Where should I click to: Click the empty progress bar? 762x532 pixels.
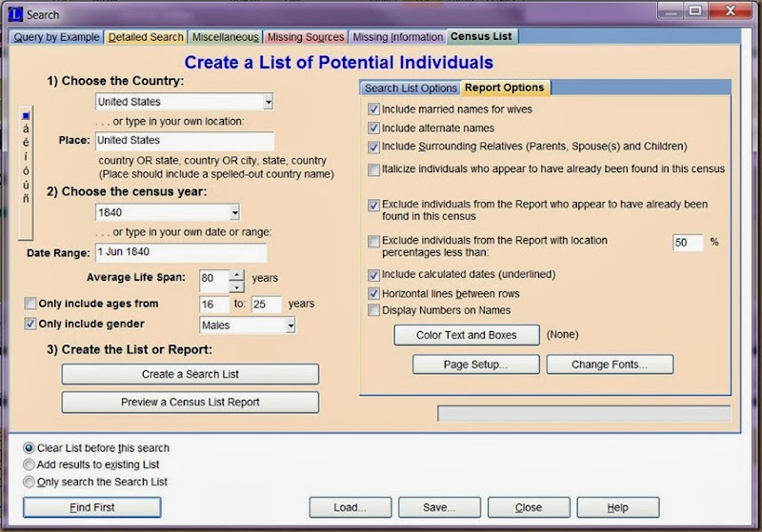tap(584, 414)
